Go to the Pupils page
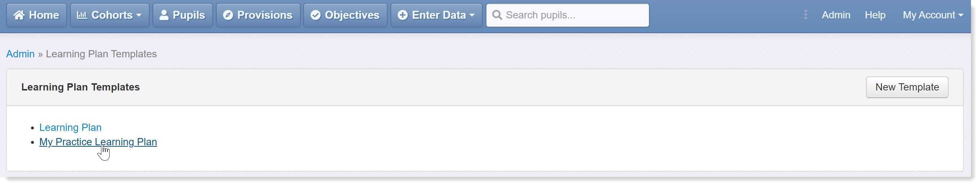 (x=182, y=15)
